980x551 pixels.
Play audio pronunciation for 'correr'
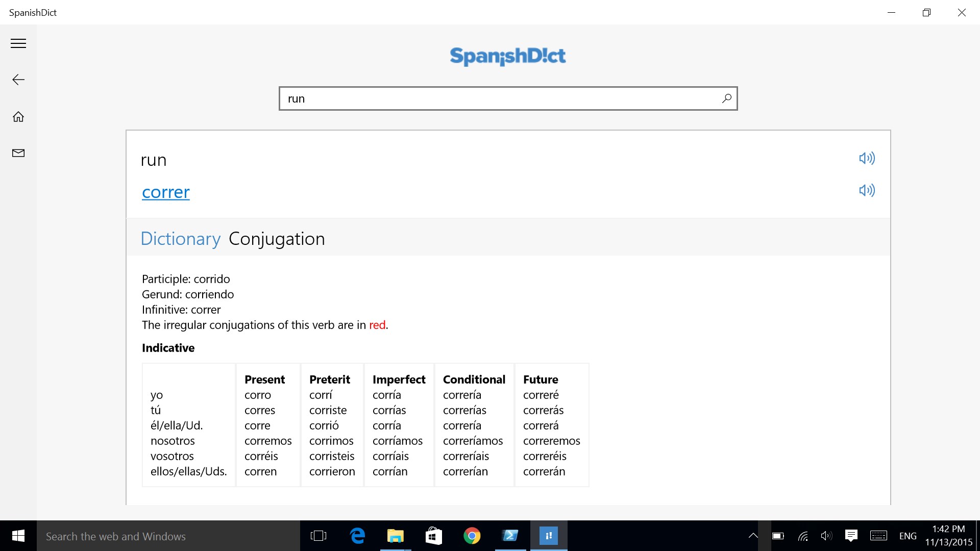pos(866,191)
